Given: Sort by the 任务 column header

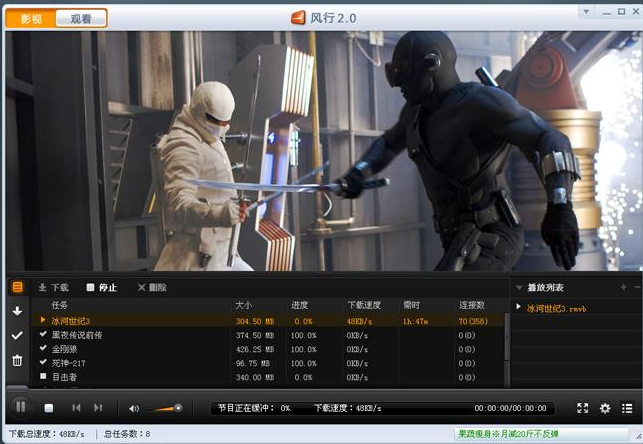Looking at the screenshot, I should point(60,305).
